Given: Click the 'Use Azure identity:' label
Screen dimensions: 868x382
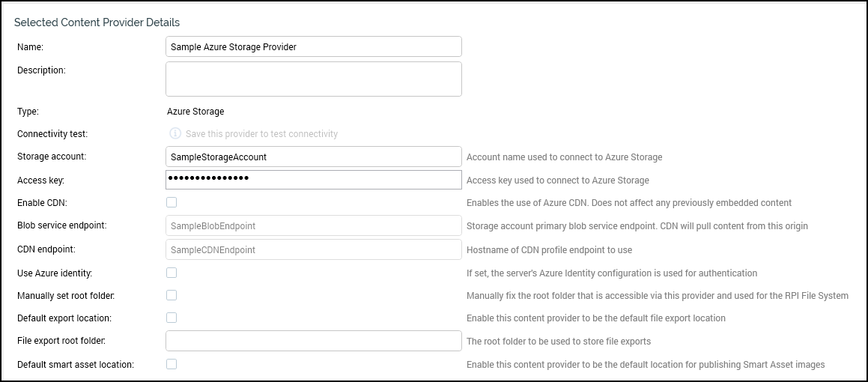Looking at the screenshot, I should [x=55, y=273].
